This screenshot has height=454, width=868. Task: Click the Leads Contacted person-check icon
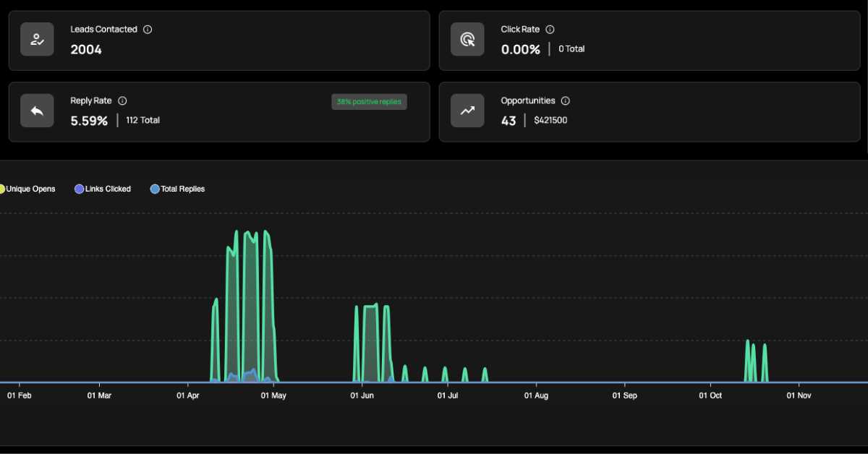(x=37, y=40)
